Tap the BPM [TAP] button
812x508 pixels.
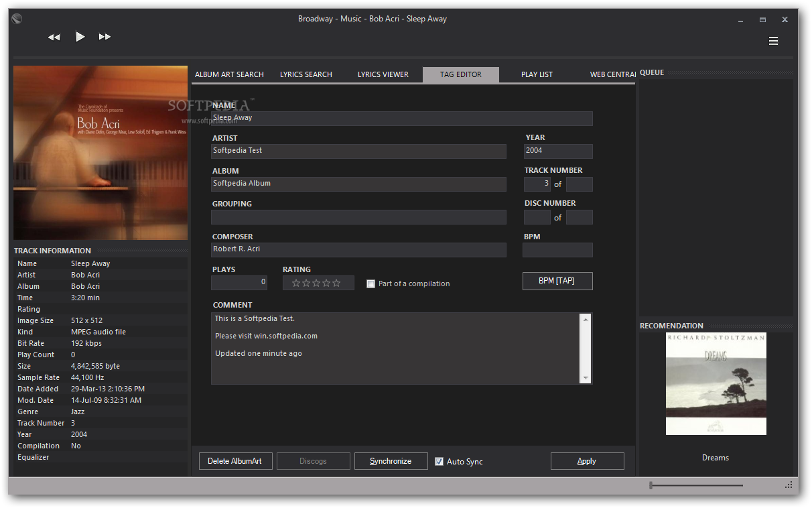tap(557, 281)
